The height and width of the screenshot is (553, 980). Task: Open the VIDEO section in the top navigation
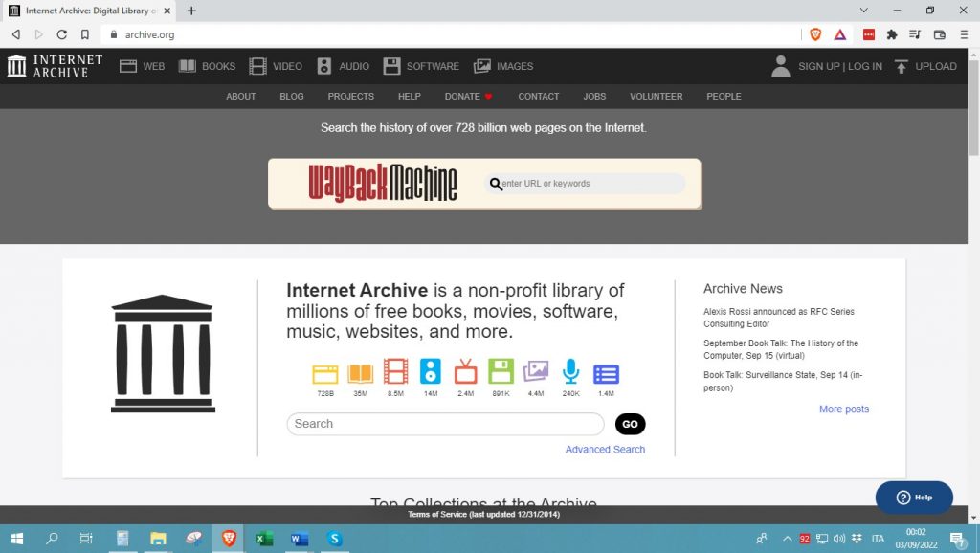point(276,66)
